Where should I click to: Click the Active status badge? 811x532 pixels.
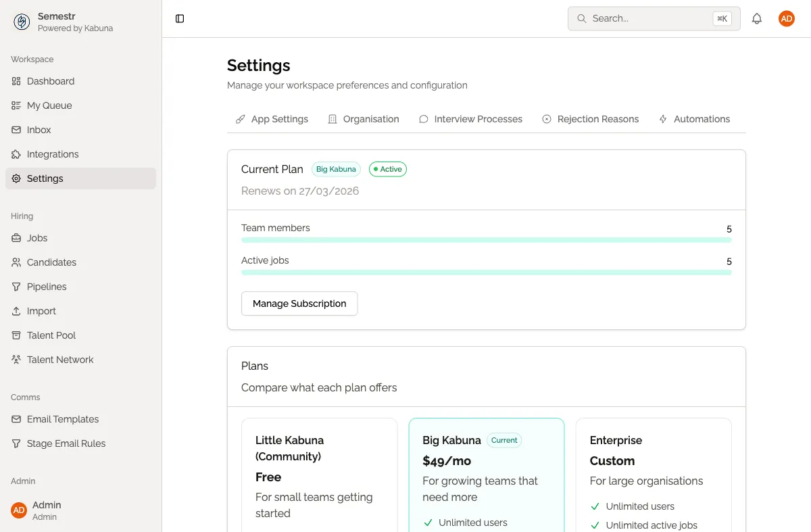pos(387,169)
